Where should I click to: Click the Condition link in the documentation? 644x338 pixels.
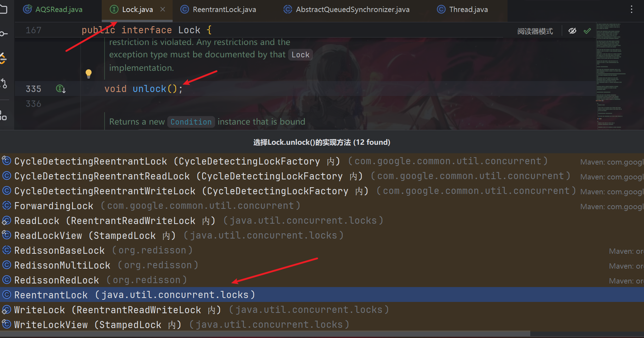191,122
